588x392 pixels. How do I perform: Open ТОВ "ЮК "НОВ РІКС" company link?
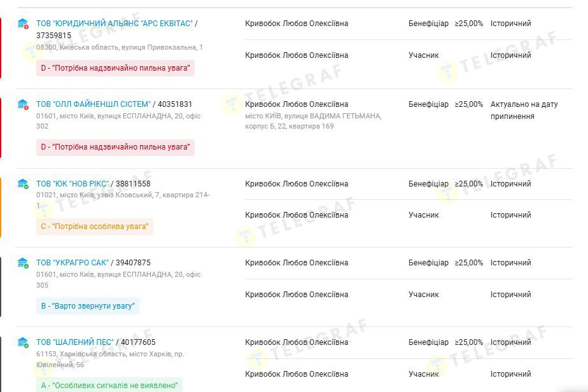point(73,184)
